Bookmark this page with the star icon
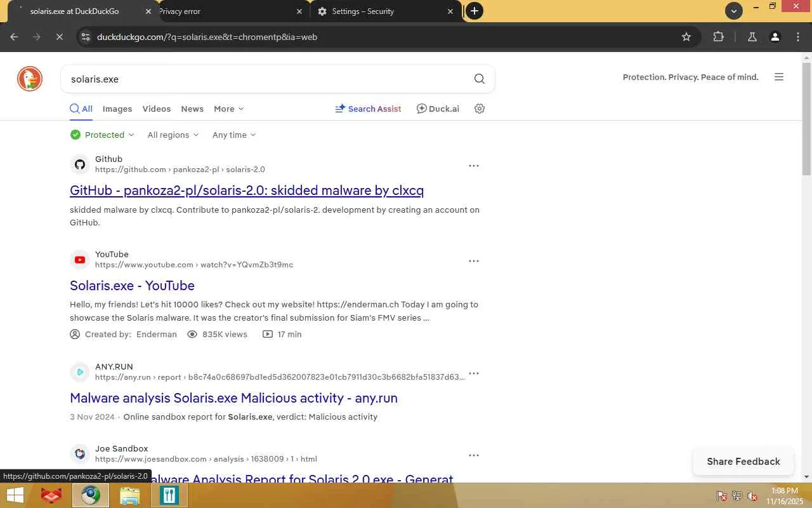 click(x=686, y=37)
